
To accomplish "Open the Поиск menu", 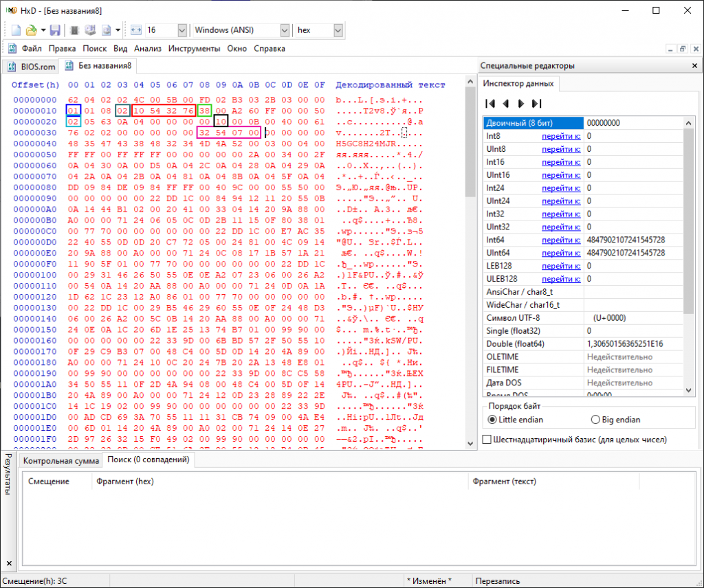I will click(94, 49).
